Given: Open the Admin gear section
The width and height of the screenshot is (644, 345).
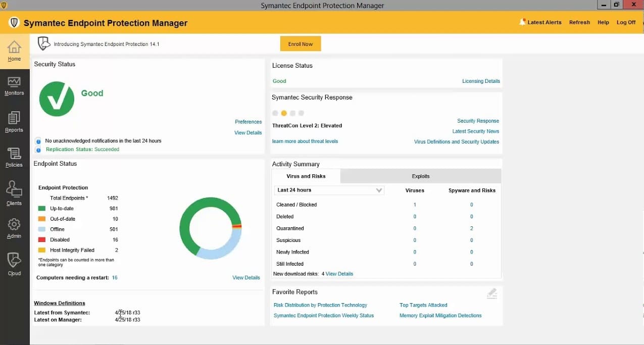Looking at the screenshot, I should point(14,228).
